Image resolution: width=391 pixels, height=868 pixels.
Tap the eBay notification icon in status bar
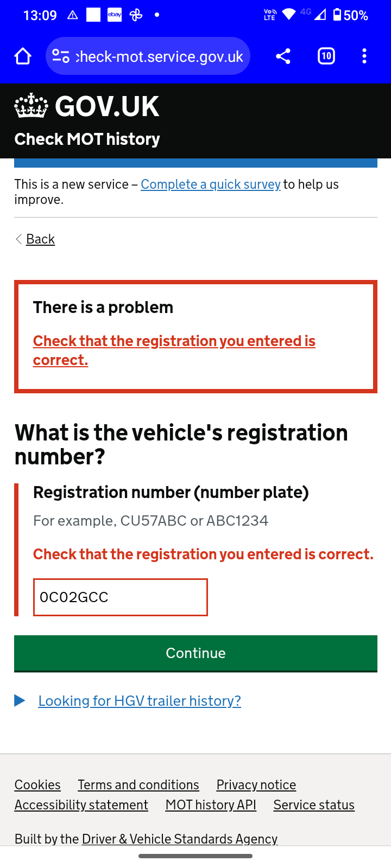click(115, 15)
